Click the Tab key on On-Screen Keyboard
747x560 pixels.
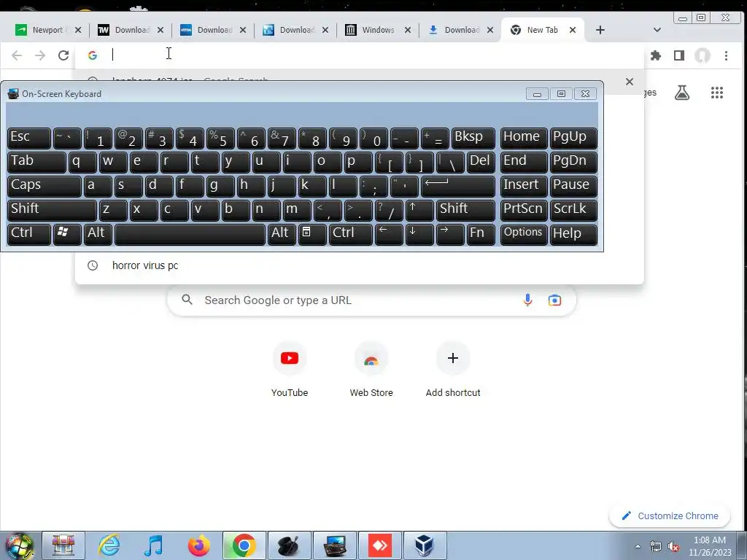point(36,162)
